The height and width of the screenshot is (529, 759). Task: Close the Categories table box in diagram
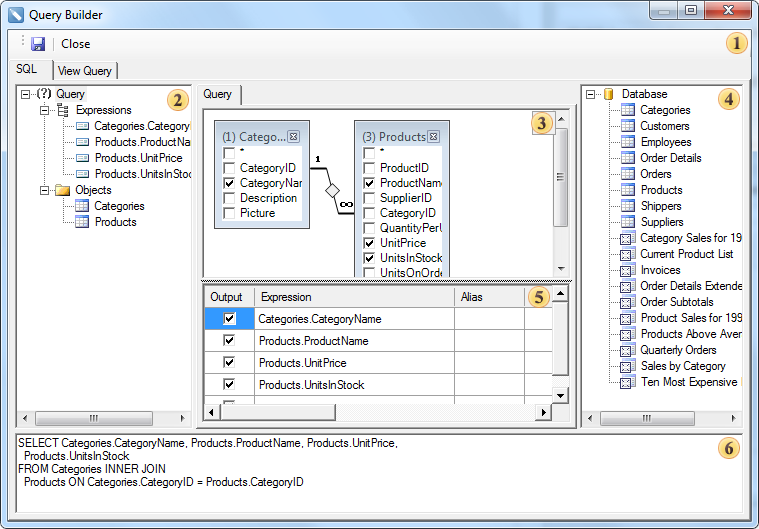tap(293, 137)
